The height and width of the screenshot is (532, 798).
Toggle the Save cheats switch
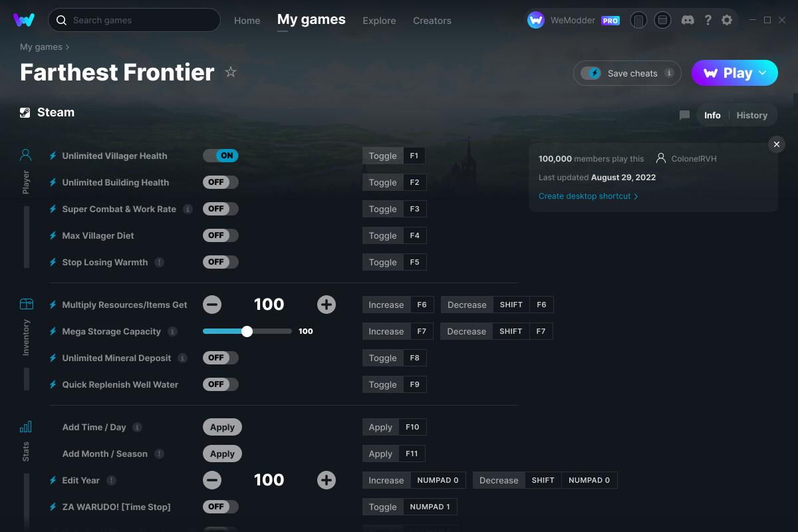[x=591, y=73]
